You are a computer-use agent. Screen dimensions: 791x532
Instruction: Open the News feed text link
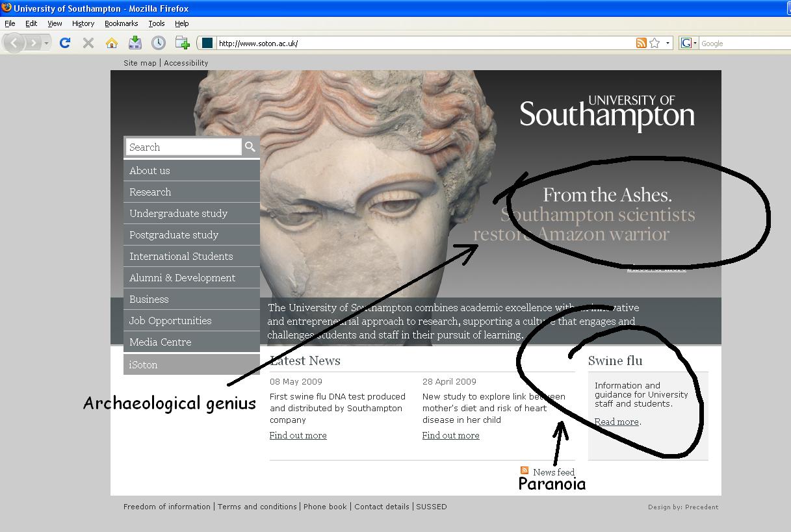(554, 472)
